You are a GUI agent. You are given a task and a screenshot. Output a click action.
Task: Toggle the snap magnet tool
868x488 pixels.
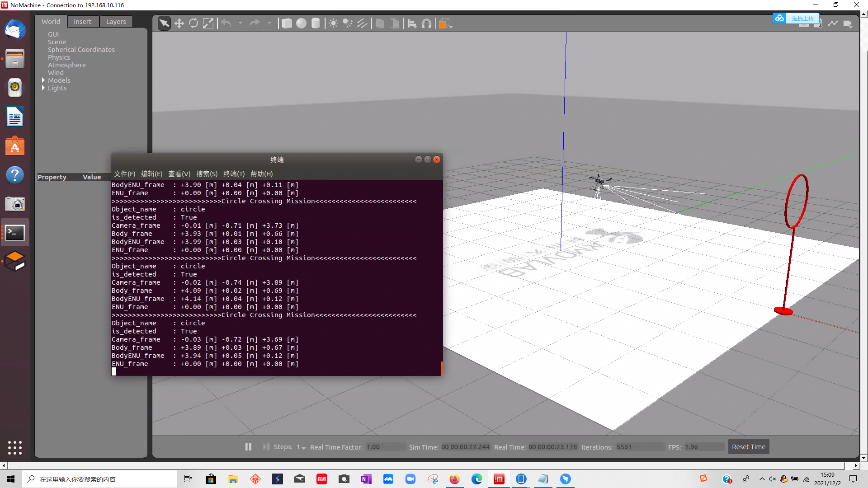point(426,23)
